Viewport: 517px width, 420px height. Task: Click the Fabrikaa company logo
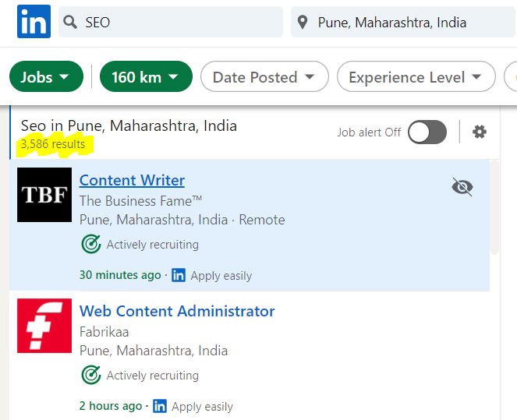pos(44,326)
